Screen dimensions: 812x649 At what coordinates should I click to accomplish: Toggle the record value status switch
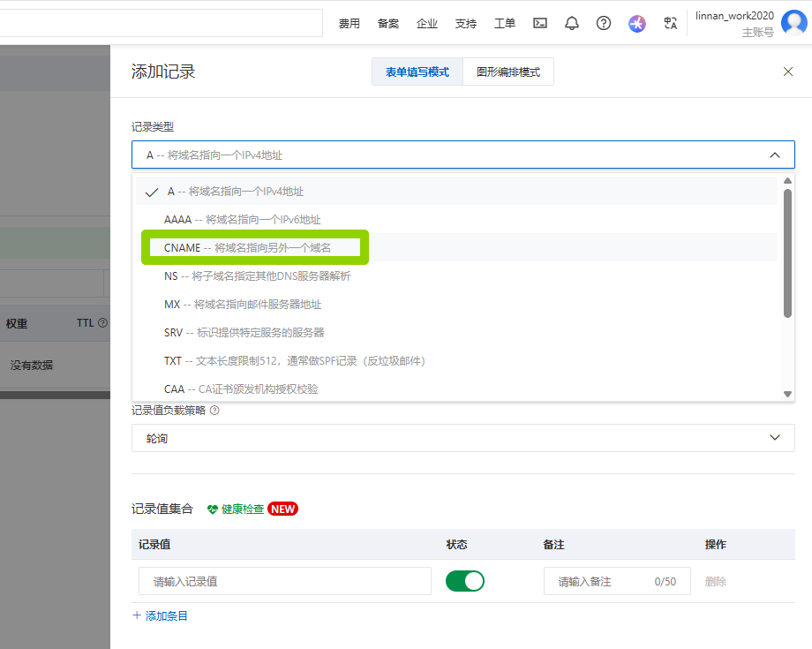pyautogui.click(x=465, y=581)
